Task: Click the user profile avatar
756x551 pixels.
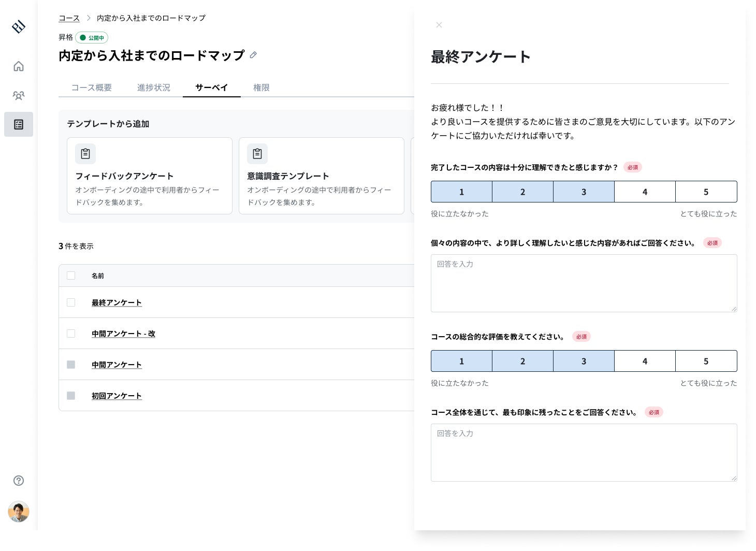Action: [19, 512]
